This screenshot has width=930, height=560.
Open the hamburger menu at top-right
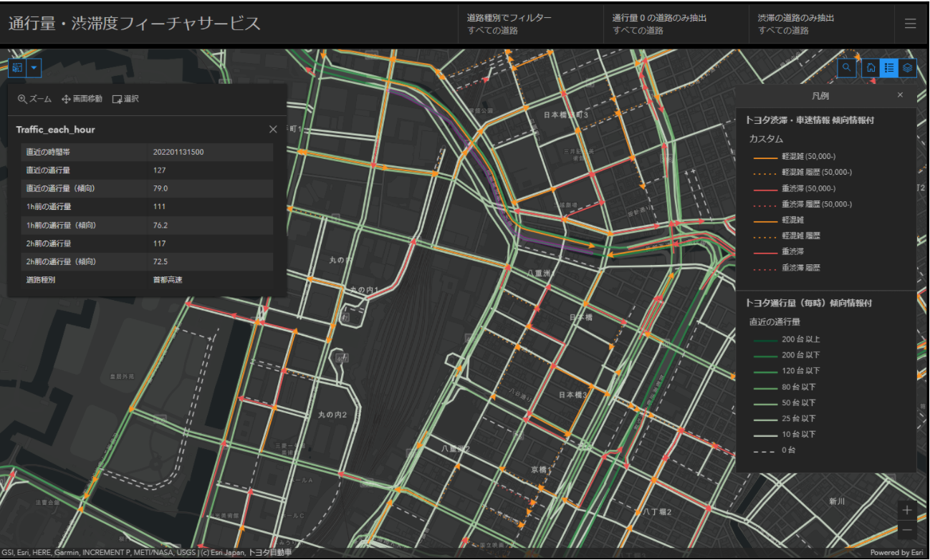click(910, 23)
